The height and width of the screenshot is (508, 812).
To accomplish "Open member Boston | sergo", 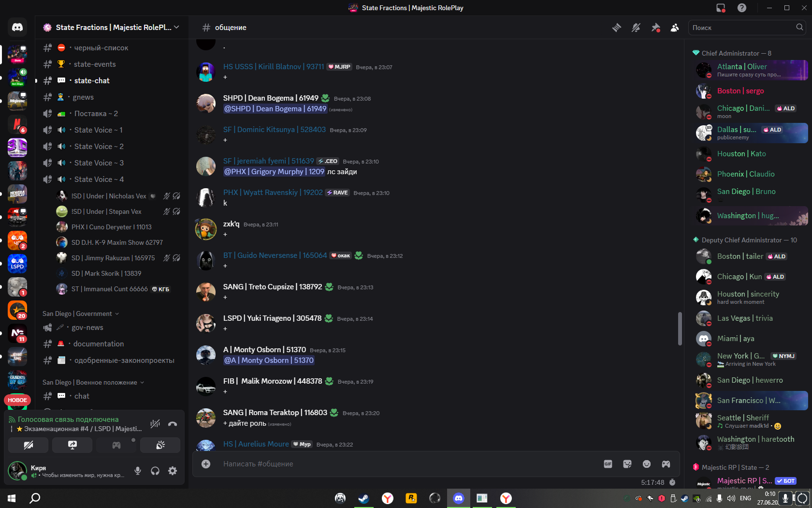I will tap(751, 91).
